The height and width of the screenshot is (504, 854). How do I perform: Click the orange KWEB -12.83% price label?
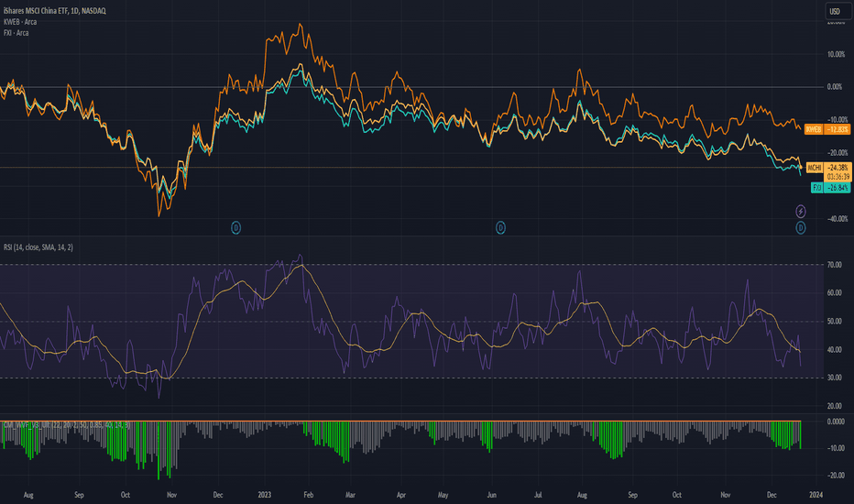(827, 130)
